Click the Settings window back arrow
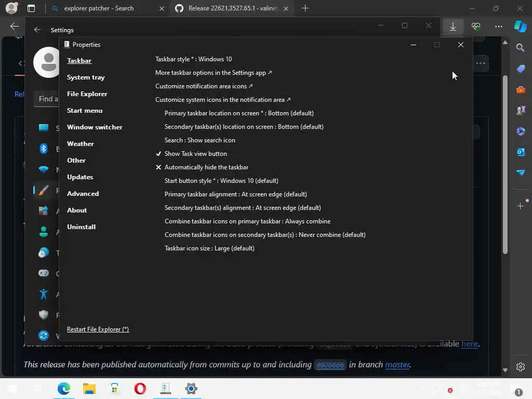 (37, 30)
